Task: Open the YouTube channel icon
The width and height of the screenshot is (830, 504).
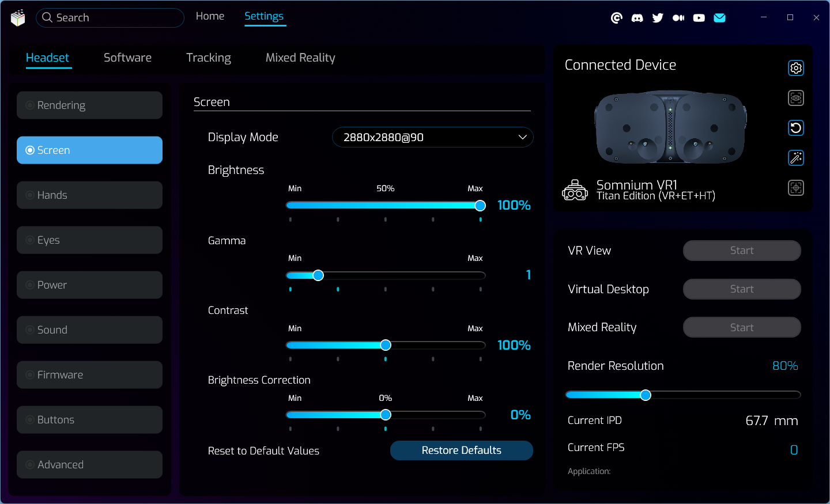Action: point(699,18)
